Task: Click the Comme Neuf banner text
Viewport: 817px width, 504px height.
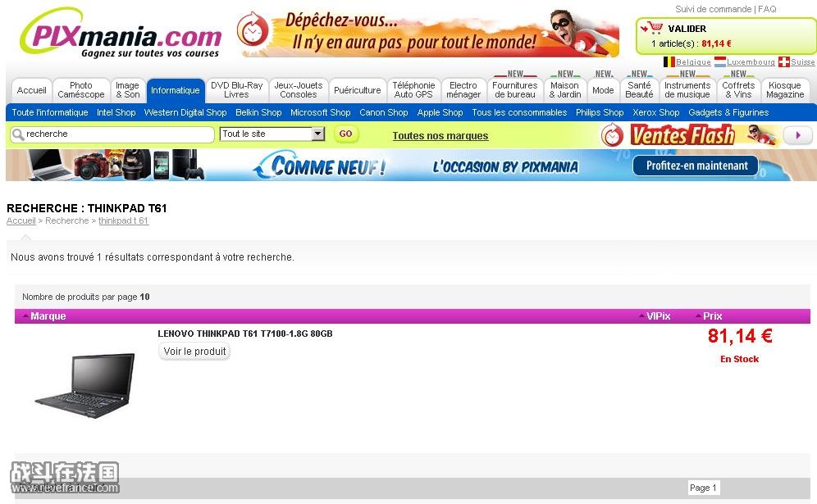Action: point(328,166)
